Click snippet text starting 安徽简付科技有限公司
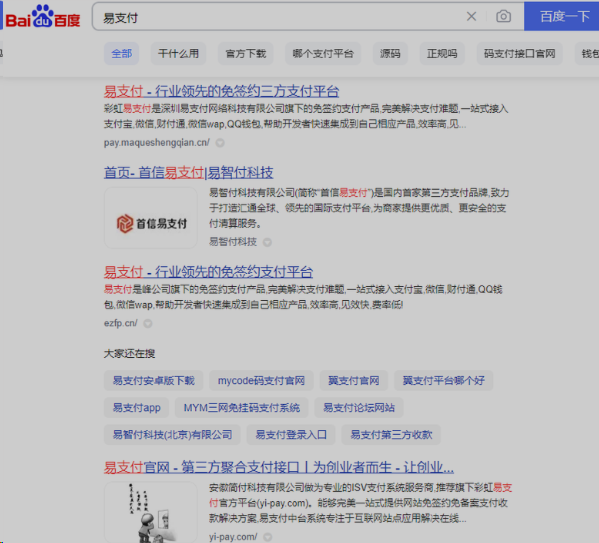The width and height of the screenshot is (599, 543). click(360, 503)
